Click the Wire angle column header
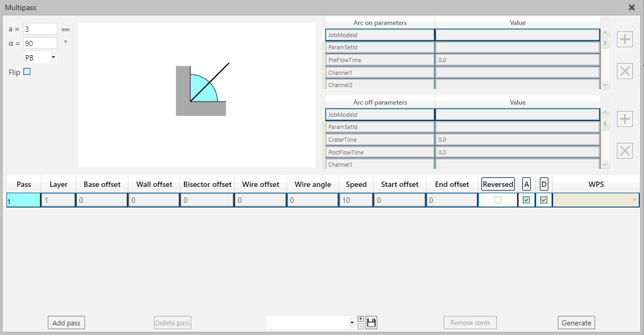644x335 pixels. pos(312,184)
